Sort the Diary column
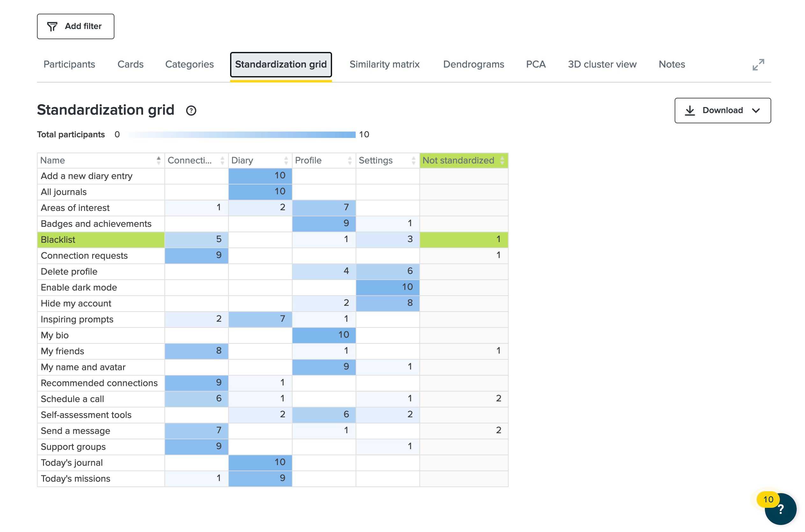Viewport: 805px width, 532px height. (286, 161)
